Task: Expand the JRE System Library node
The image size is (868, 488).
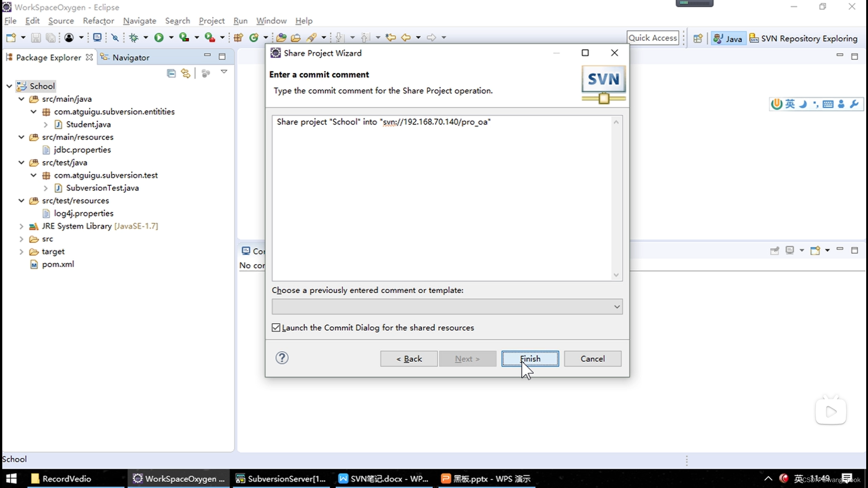Action: 21,226
